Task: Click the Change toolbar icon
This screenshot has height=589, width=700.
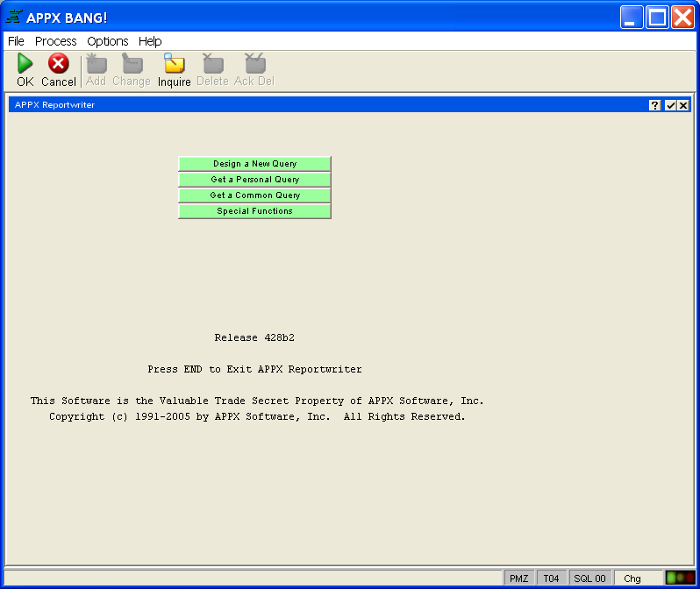Action: coord(132,63)
